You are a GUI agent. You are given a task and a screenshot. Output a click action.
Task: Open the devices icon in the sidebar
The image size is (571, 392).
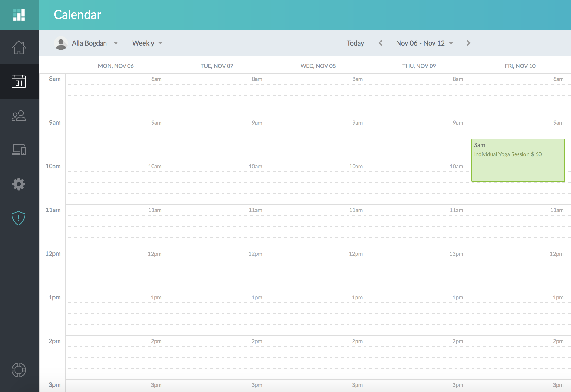click(x=19, y=150)
